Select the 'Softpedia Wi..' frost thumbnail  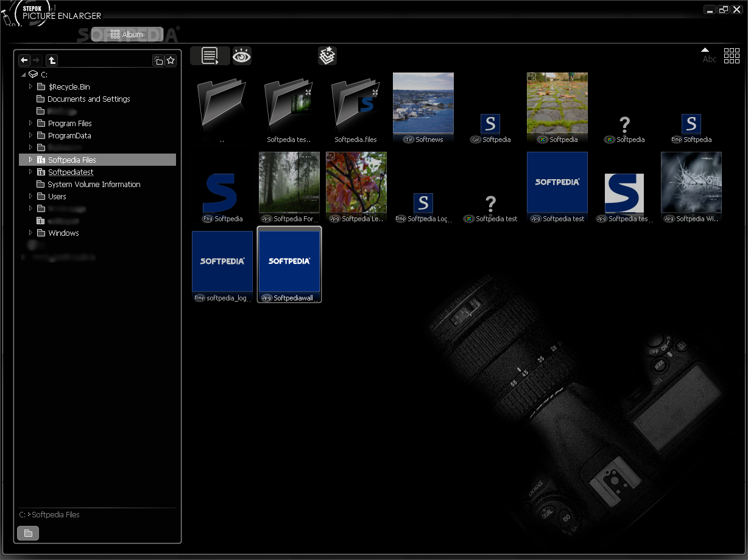(x=691, y=182)
